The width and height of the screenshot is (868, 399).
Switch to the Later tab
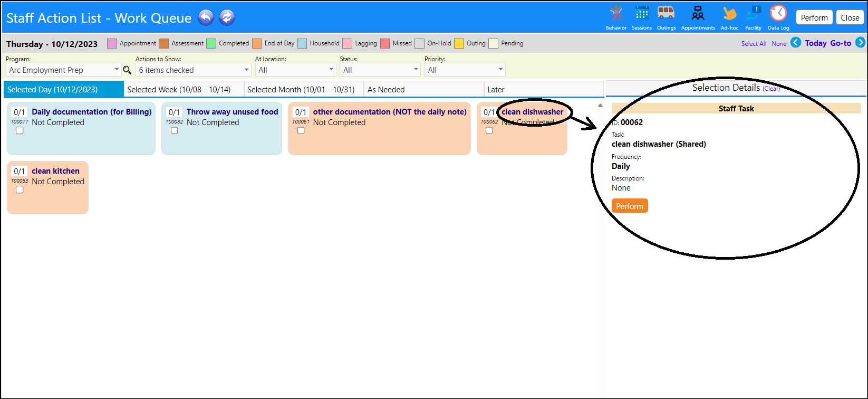(x=544, y=89)
